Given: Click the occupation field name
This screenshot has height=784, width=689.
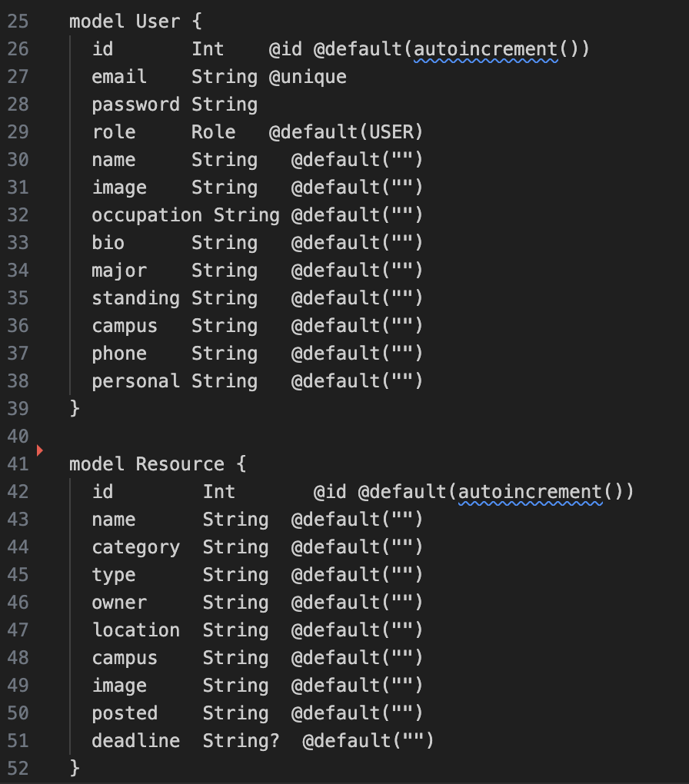Looking at the screenshot, I should [147, 215].
